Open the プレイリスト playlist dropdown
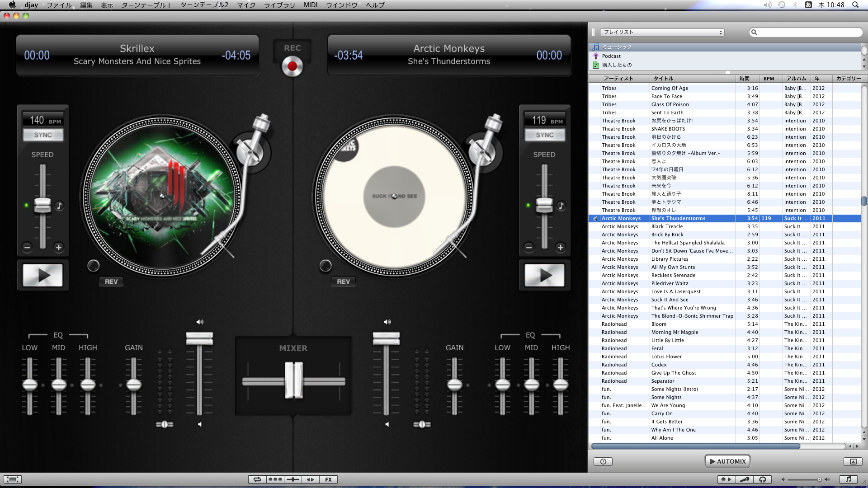This screenshot has width=868, height=488. pyautogui.click(x=662, y=32)
